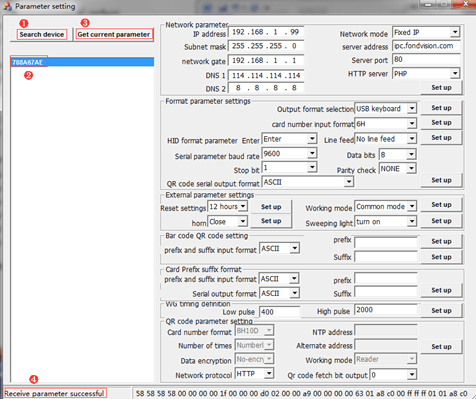Screen dimensions: 476x399
Task: Click the Search device button
Action: tap(42, 34)
